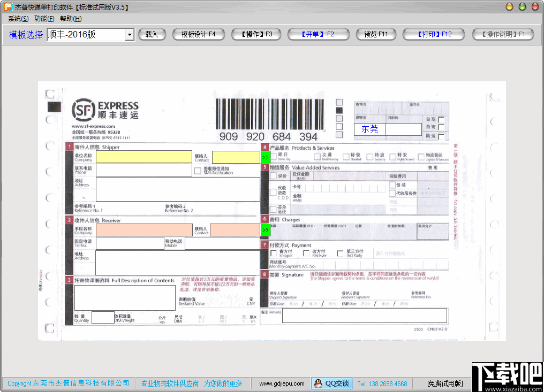Click the 数量 Quantity field
The width and height of the screenshot is (544, 392).
(103, 318)
